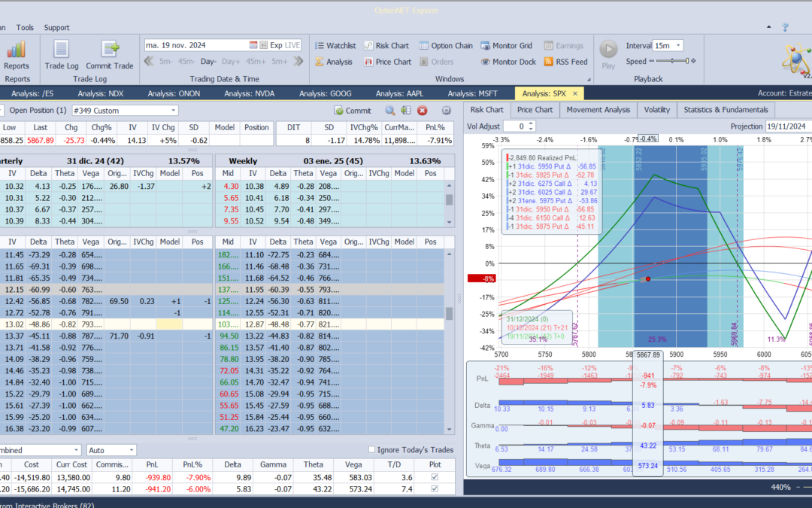This screenshot has width=812, height=508.
Task: Switch to the Price Chart tab
Action: pyautogui.click(x=535, y=110)
